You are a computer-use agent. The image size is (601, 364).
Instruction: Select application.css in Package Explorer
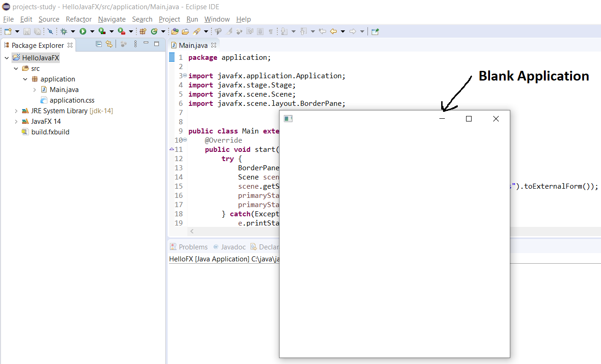(x=72, y=100)
